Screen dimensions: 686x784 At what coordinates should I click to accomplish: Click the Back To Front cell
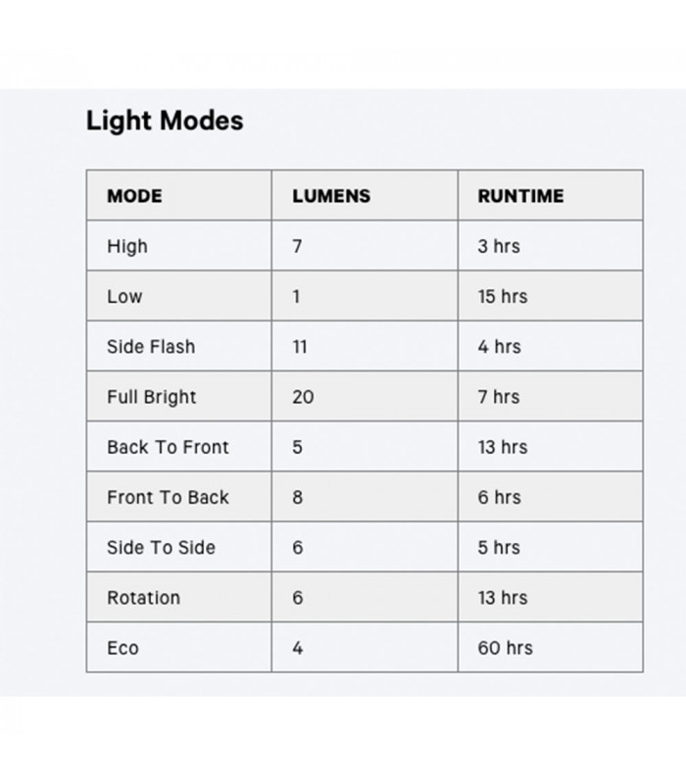pos(168,447)
